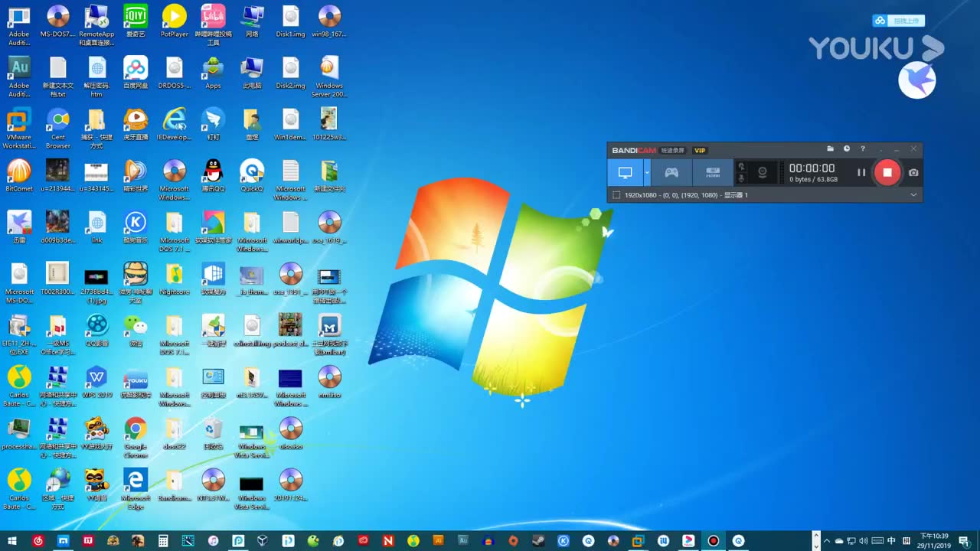980x551 pixels.
Task: Open the Calculator on taskbar
Action: coord(163,540)
